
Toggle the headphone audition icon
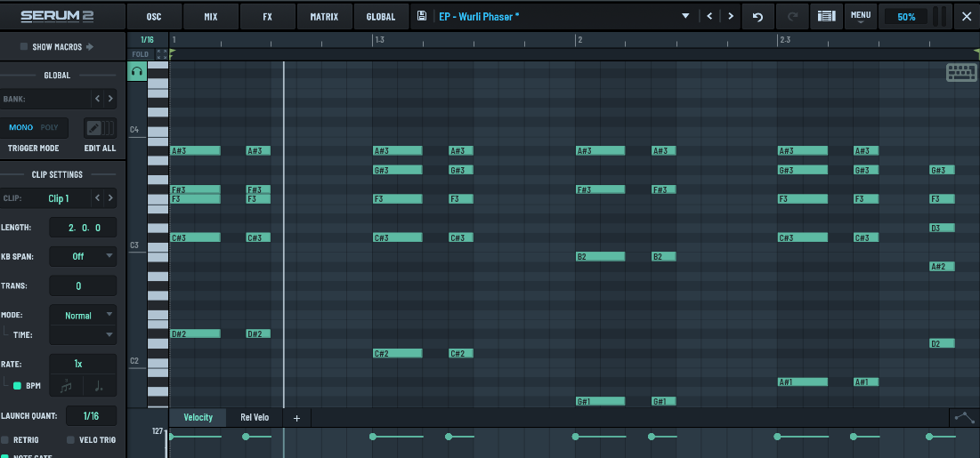pyautogui.click(x=137, y=71)
